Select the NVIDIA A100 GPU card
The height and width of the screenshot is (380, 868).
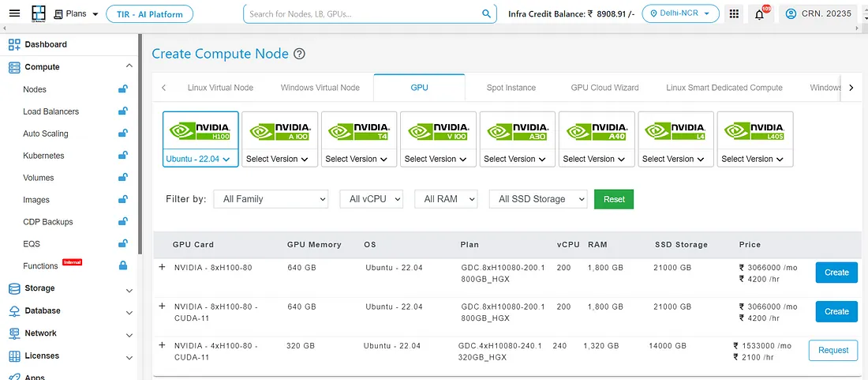click(279, 131)
